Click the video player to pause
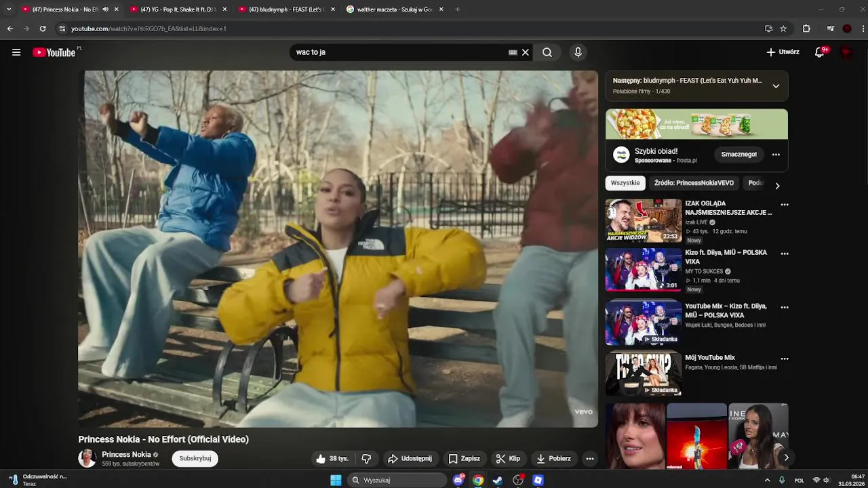Image resolution: width=868 pixels, height=488 pixels. tap(338, 249)
